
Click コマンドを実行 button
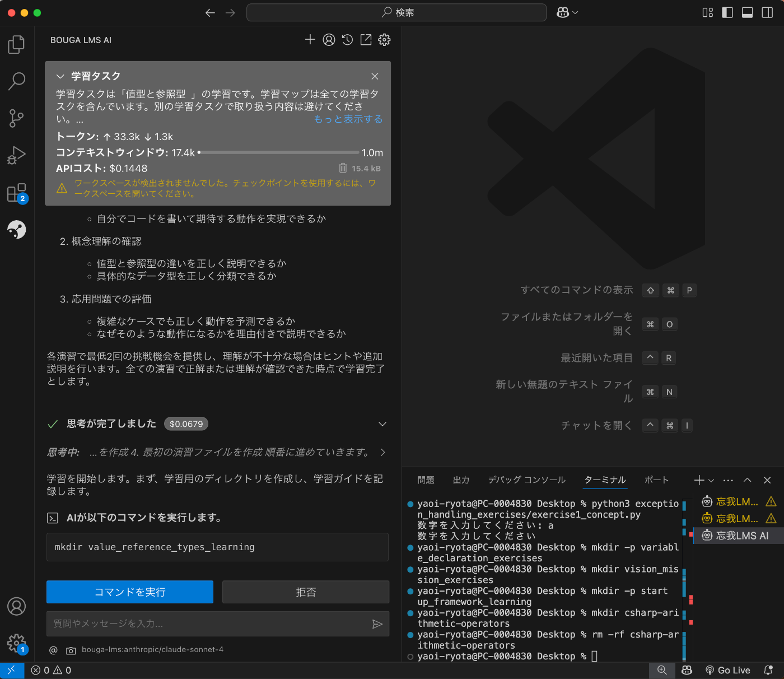click(x=130, y=592)
